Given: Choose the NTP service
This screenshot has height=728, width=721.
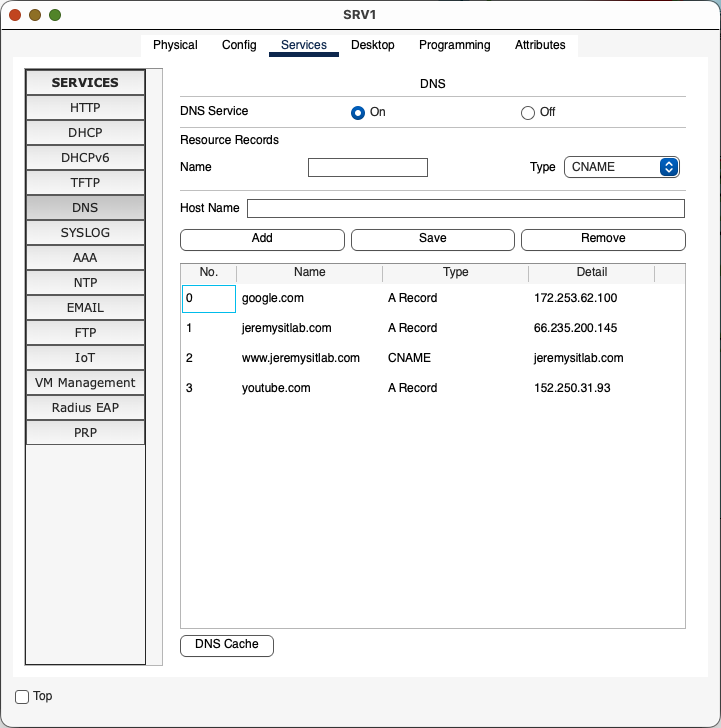Looking at the screenshot, I should tap(85, 283).
